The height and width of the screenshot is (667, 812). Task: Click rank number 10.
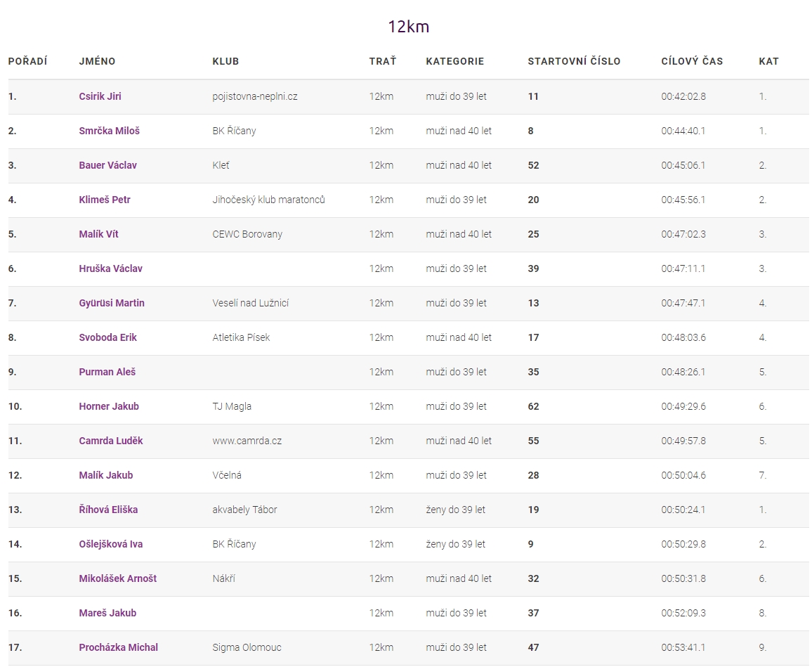(15, 406)
